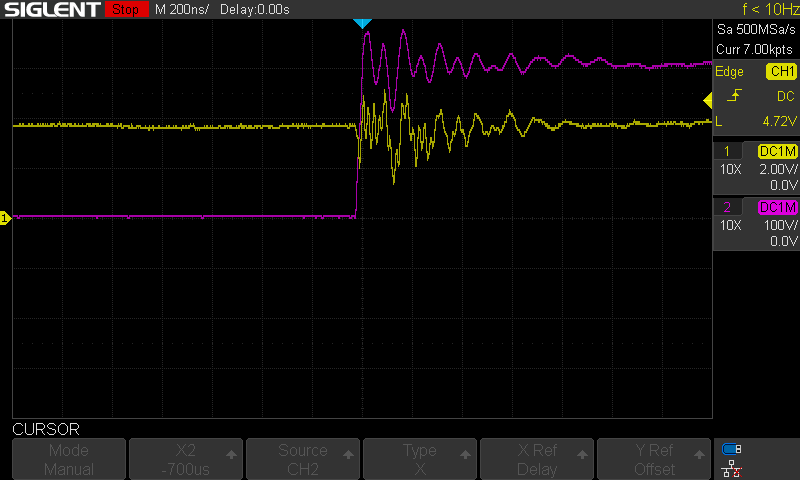Viewport: 800px width, 480px height.
Task: Click the channel 2 0.0V offset value
Action: click(x=784, y=241)
